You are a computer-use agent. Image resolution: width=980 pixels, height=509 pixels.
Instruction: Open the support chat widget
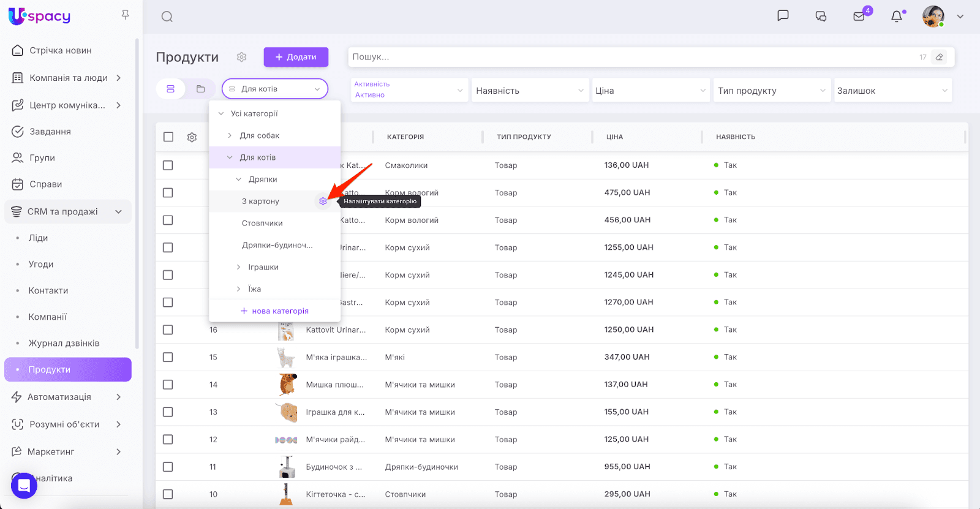tap(24, 486)
